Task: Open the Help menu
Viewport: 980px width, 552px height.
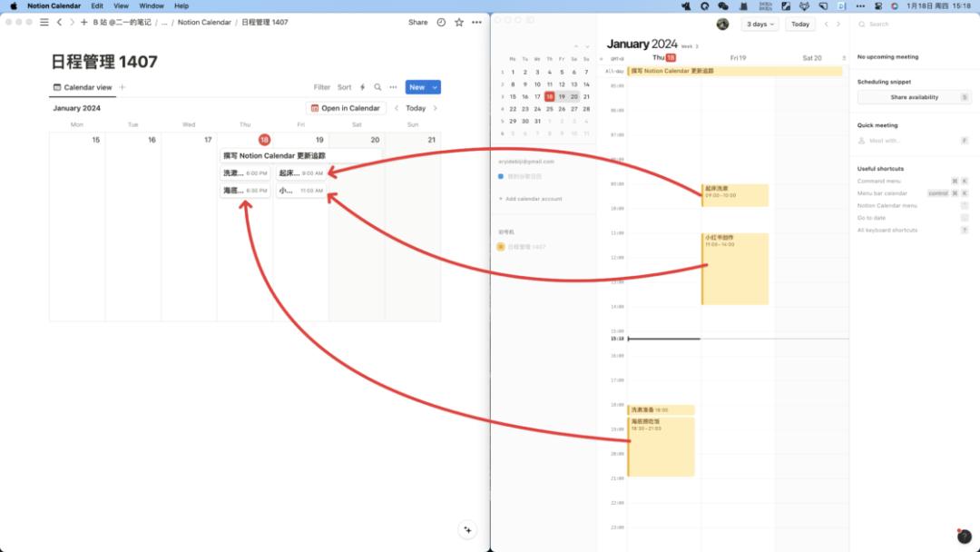Action: (x=181, y=5)
